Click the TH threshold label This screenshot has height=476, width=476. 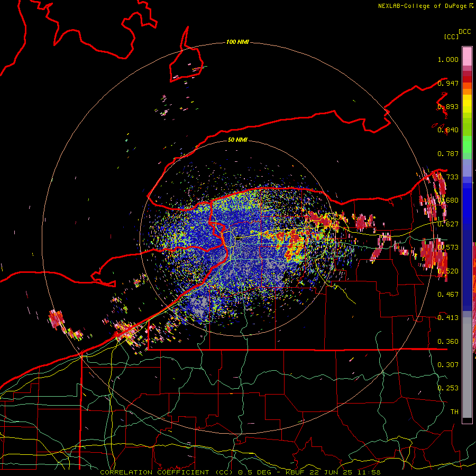click(454, 411)
